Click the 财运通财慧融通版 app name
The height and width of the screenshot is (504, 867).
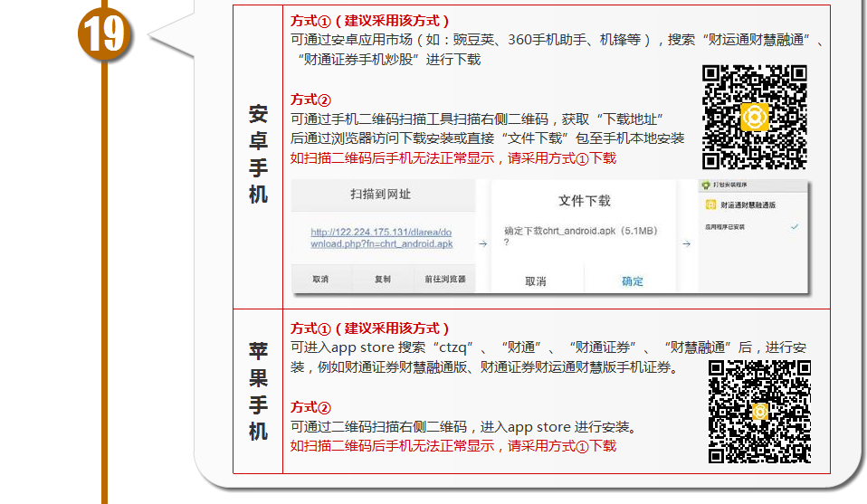coord(748,205)
